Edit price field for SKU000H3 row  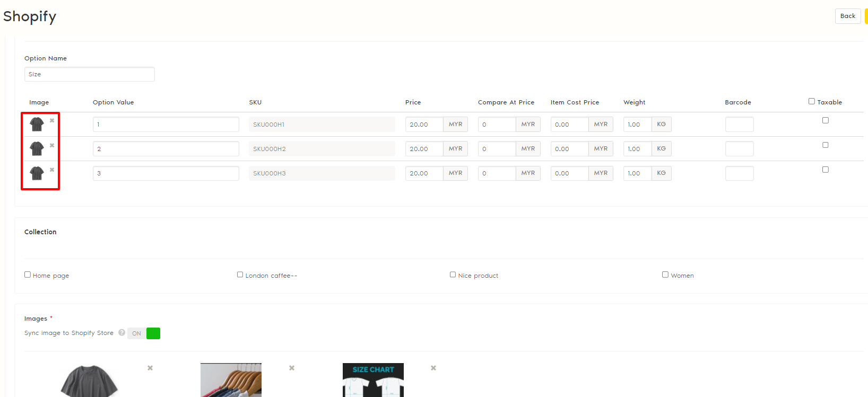click(424, 173)
